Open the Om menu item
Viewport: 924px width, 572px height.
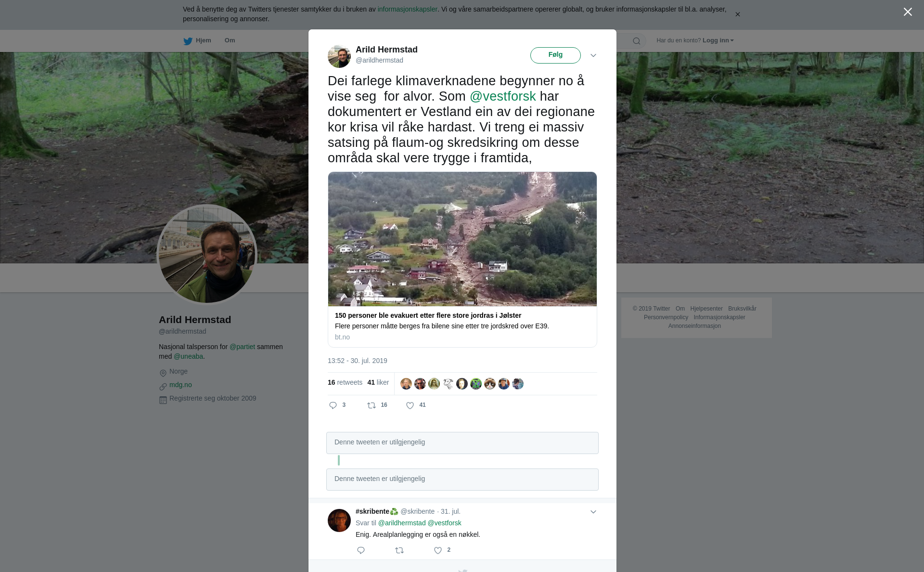pyautogui.click(x=230, y=40)
